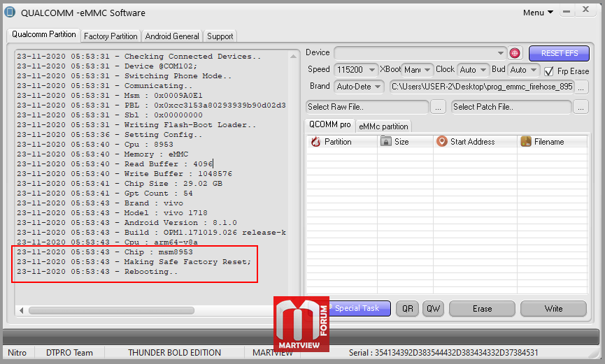Click the Select Raw File input field
This screenshot has height=364, width=605.
point(367,107)
